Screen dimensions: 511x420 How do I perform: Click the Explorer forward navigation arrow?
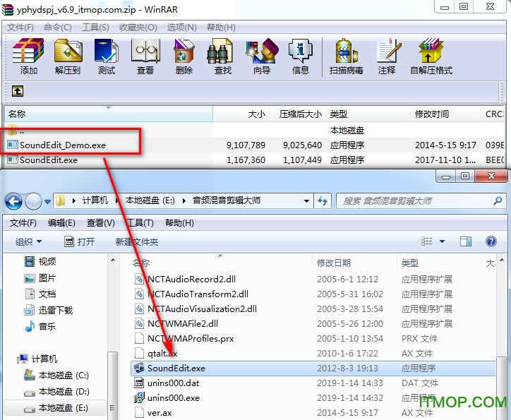[34, 201]
